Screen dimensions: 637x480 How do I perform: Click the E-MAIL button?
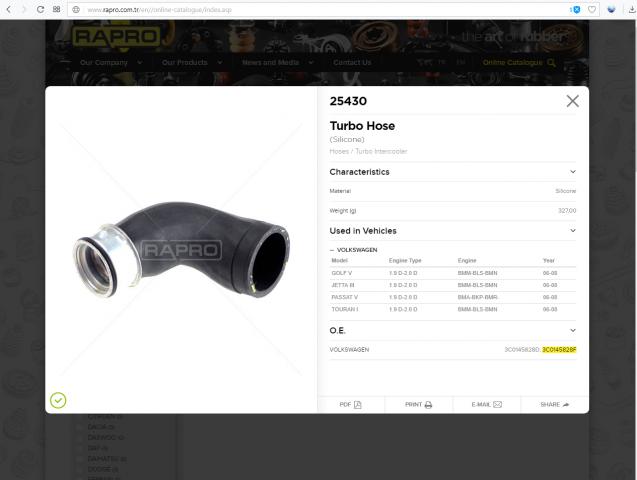pyautogui.click(x=487, y=404)
